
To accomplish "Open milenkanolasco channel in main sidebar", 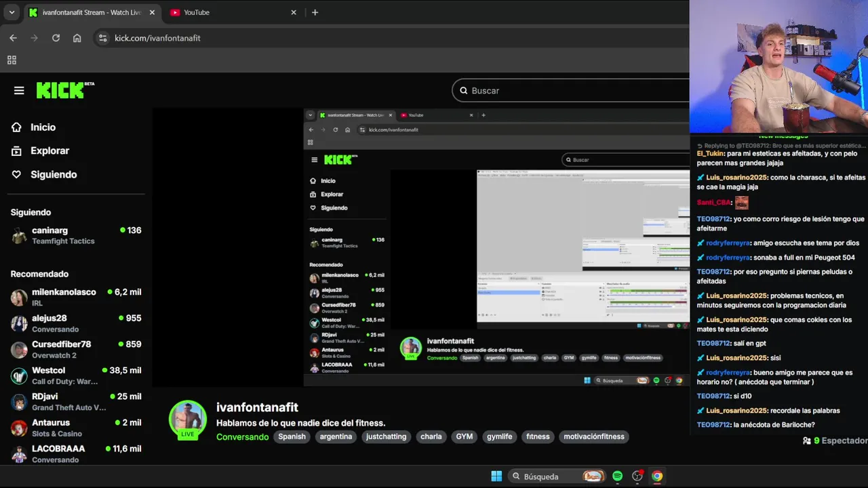I will tap(76, 298).
